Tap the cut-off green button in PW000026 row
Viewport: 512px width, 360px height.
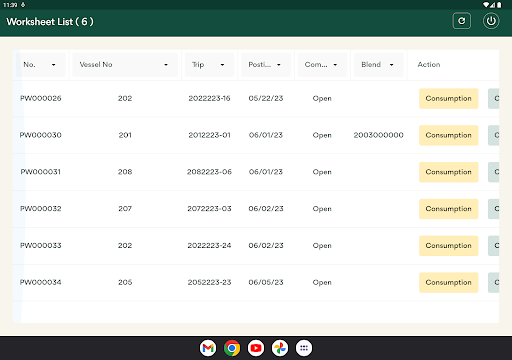pyautogui.click(x=494, y=98)
